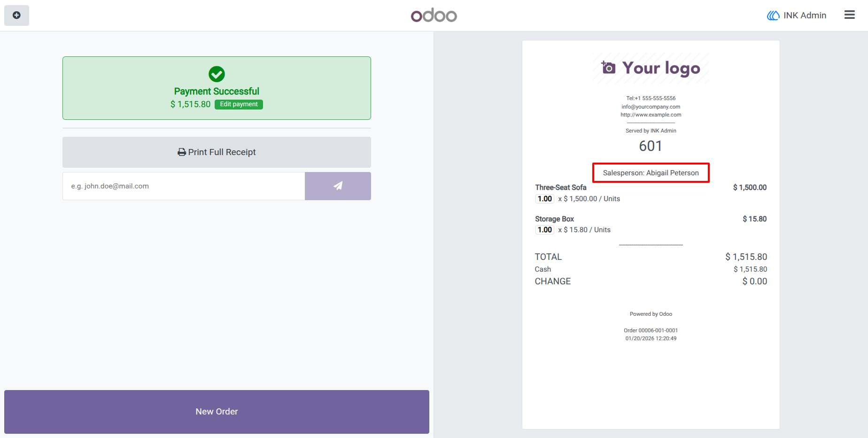The image size is (868, 438).
Task: Click the Three-Seat Sofa receipt line
Action: tap(651, 193)
